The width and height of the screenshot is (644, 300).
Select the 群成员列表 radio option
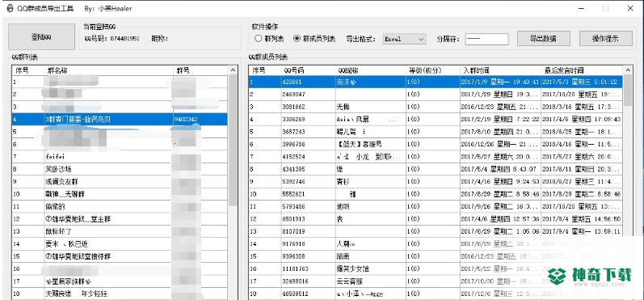[x=314, y=39]
